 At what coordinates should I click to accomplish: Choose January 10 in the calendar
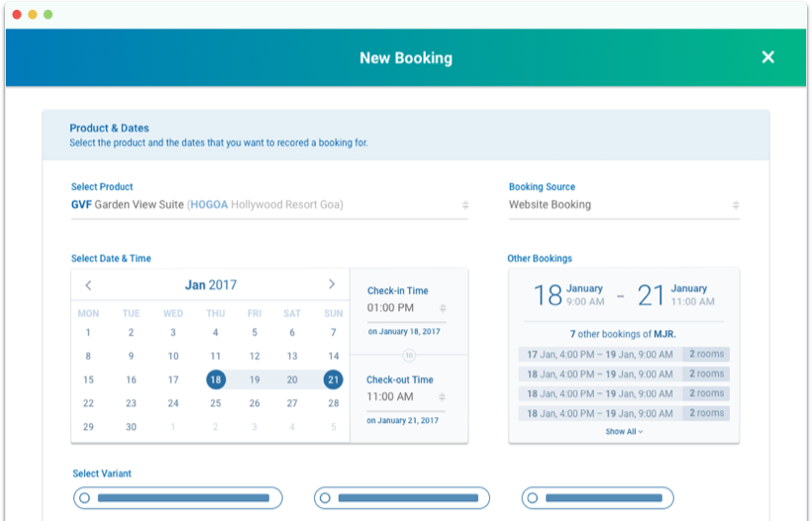pyautogui.click(x=173, y=357)
